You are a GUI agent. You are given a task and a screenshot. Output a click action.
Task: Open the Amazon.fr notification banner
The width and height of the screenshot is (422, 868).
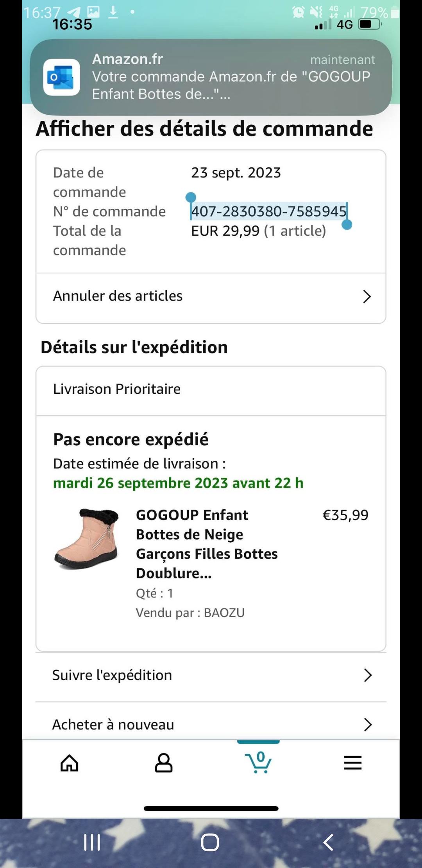pos(231,77)
